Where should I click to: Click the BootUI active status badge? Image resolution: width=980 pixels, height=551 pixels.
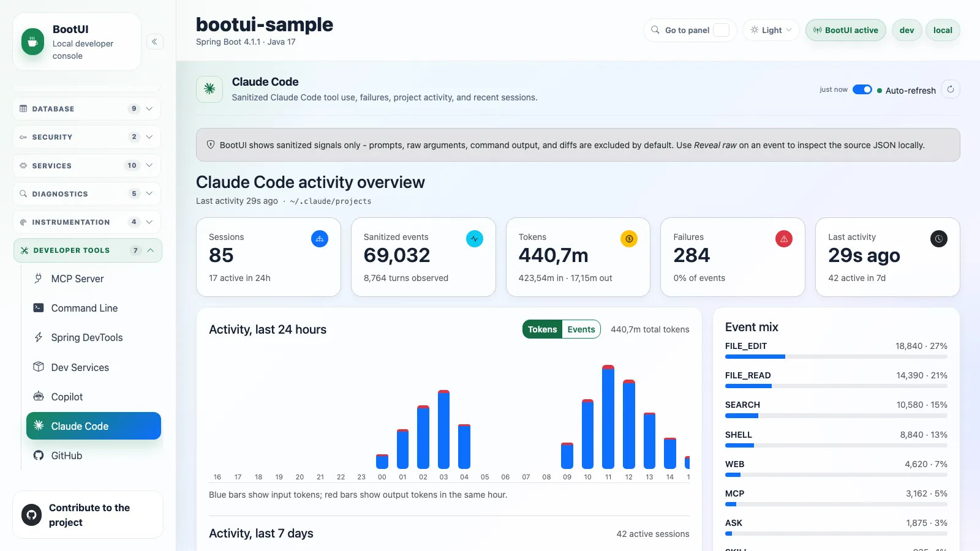tap(845, 30)
